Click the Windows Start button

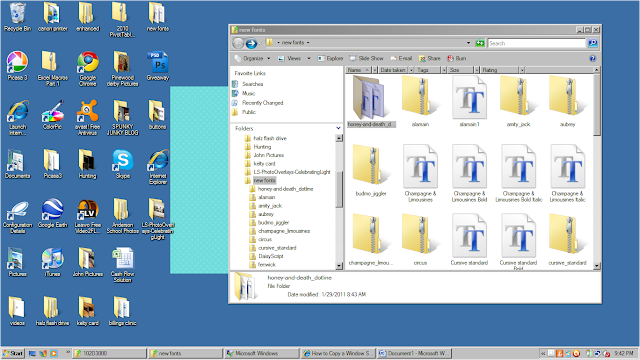[x=13, y=353]
